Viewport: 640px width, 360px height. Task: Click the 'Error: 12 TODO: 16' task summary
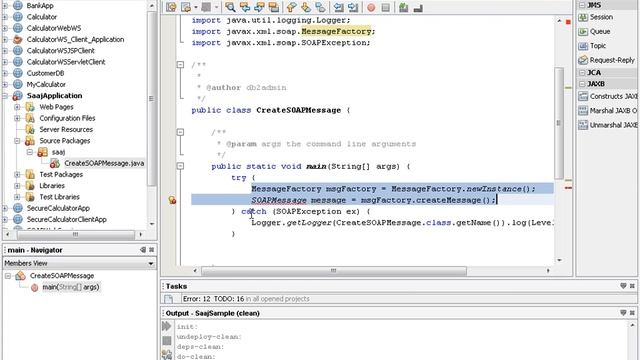click(246, 299)
